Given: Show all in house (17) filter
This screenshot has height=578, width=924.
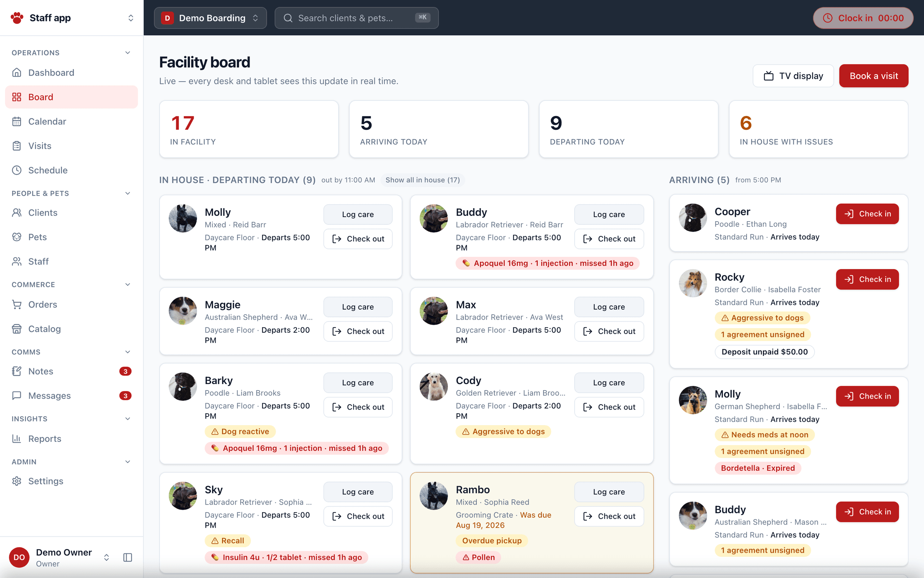Looking at the screenshot, I should tap(423, 180).
